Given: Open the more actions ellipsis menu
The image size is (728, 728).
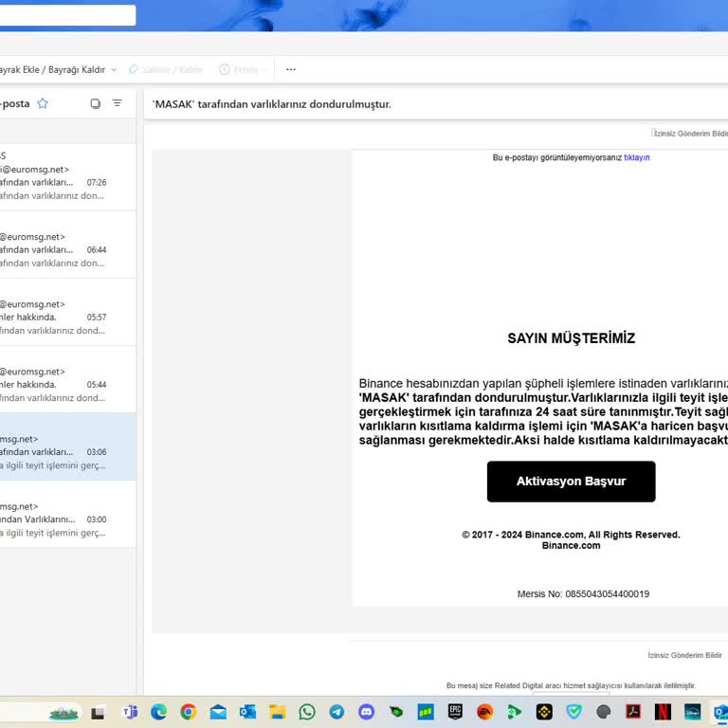Looking at the screenshot, I should click(291, 69).
